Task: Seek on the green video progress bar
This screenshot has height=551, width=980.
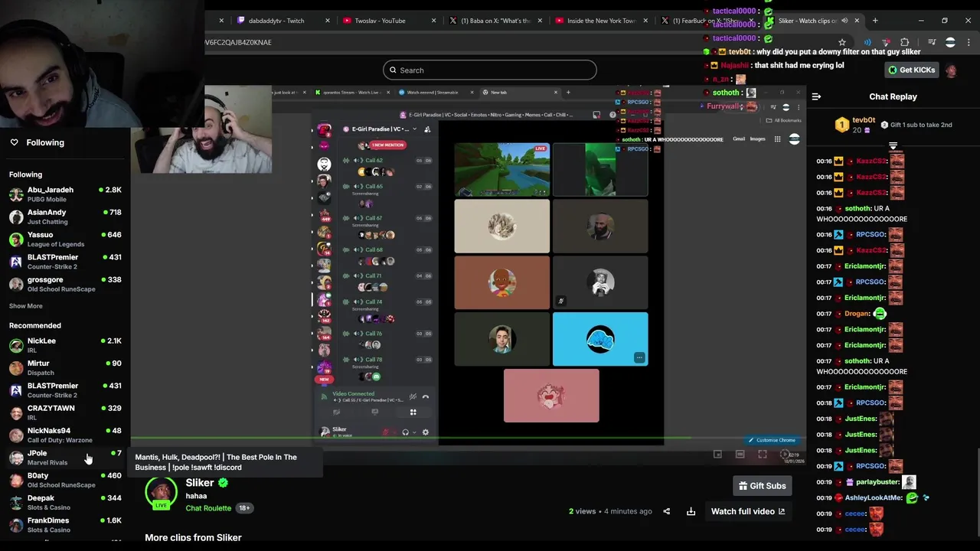Action: point(467,439)
